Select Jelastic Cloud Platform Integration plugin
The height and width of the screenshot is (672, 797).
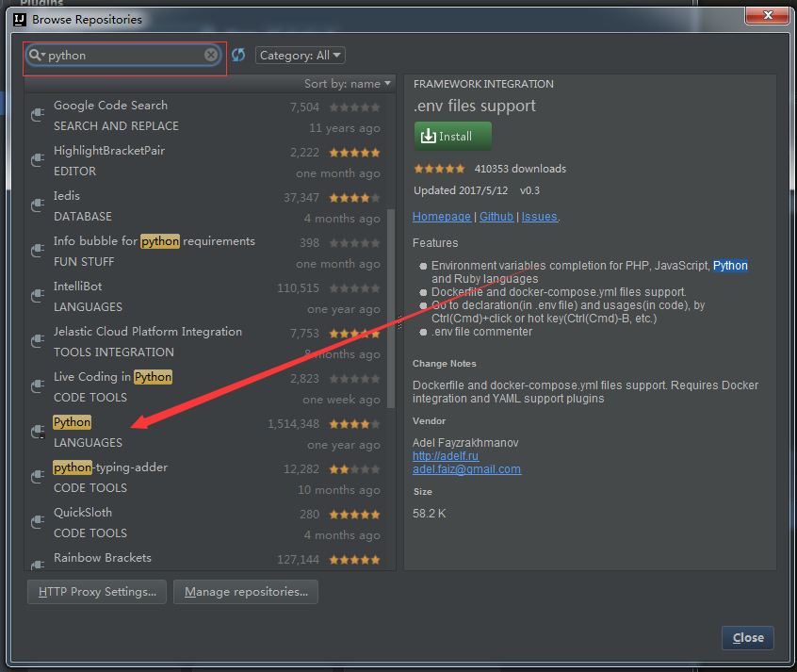(148, 332)
